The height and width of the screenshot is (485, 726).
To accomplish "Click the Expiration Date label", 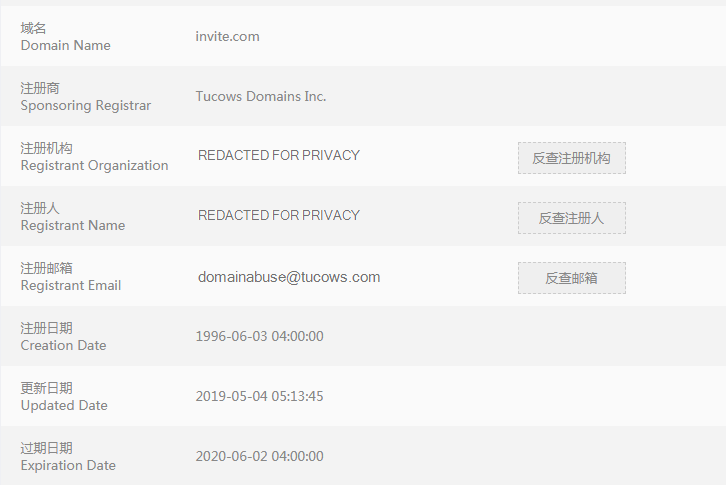I will pos(68,466).
